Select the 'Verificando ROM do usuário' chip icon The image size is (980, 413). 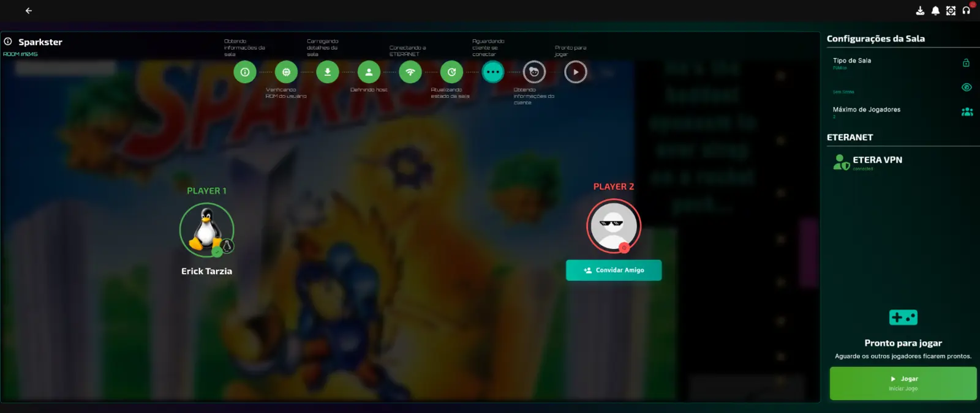pyautogui.click(x=286, y=72)
